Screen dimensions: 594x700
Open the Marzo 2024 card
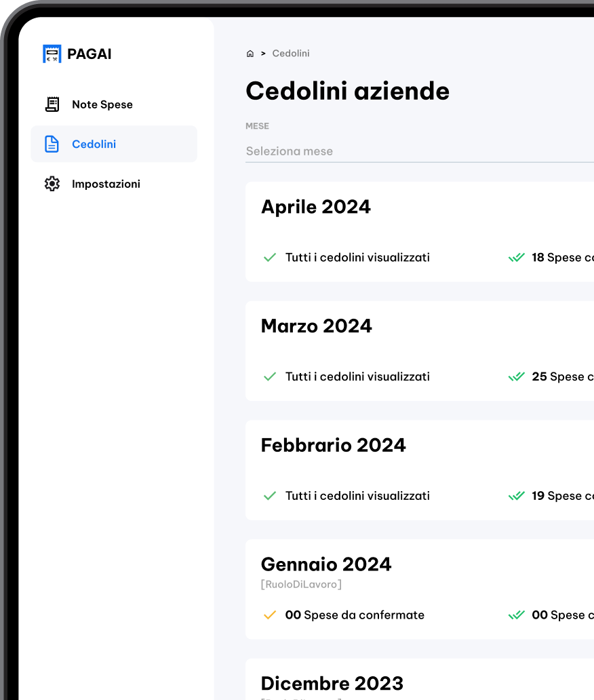[x=420, y=351]
